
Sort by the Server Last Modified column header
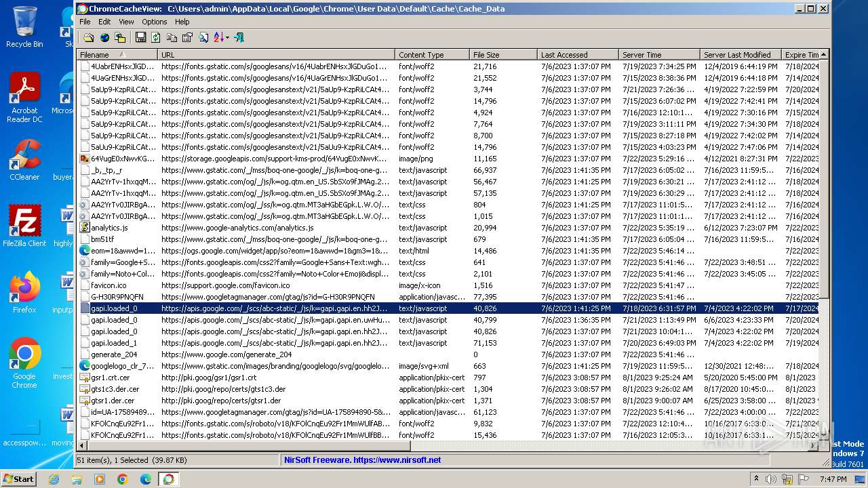pos(741,55)
